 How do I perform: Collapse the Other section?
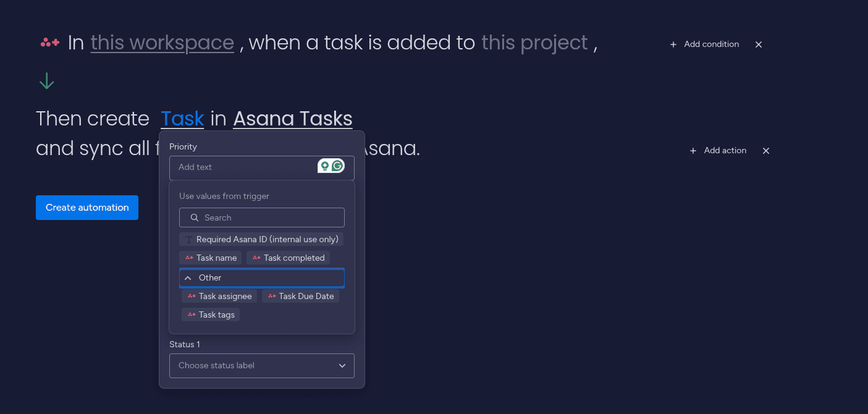pyautogui.click(x=188, y=277)
